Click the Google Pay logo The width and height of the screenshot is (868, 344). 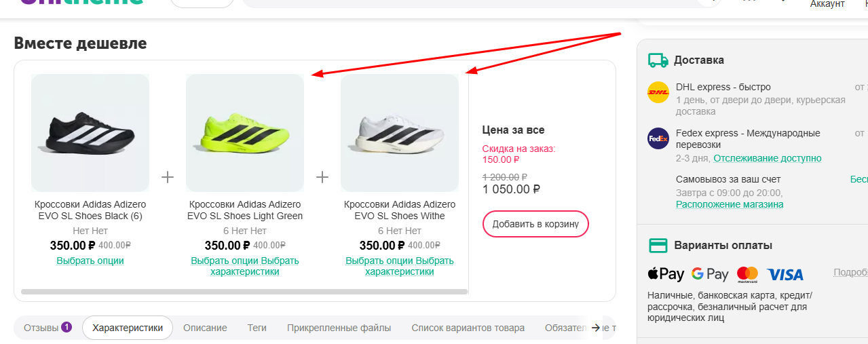click(710, 274)
